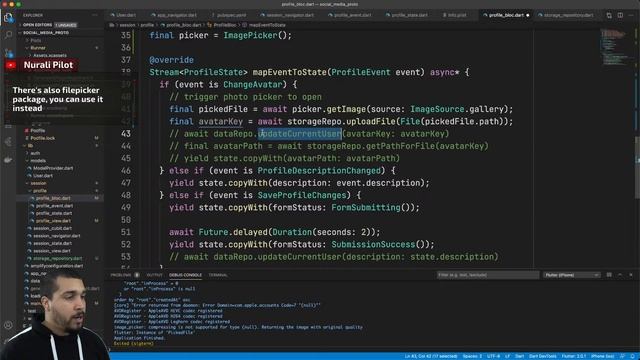Image resolution: width=640 pixels, height=360 pixels.
Task: Click Explorer more actions ellipsis
Action: (x=95, y=15)
